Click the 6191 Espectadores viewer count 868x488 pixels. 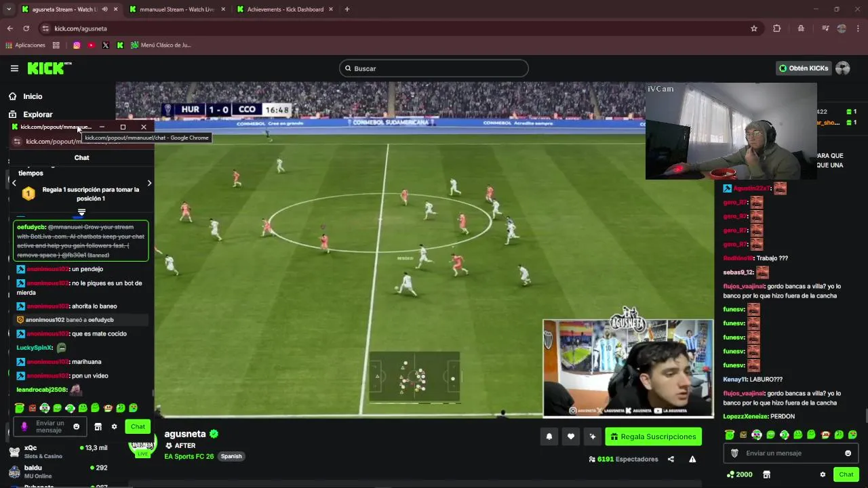[x=623, y=459]
